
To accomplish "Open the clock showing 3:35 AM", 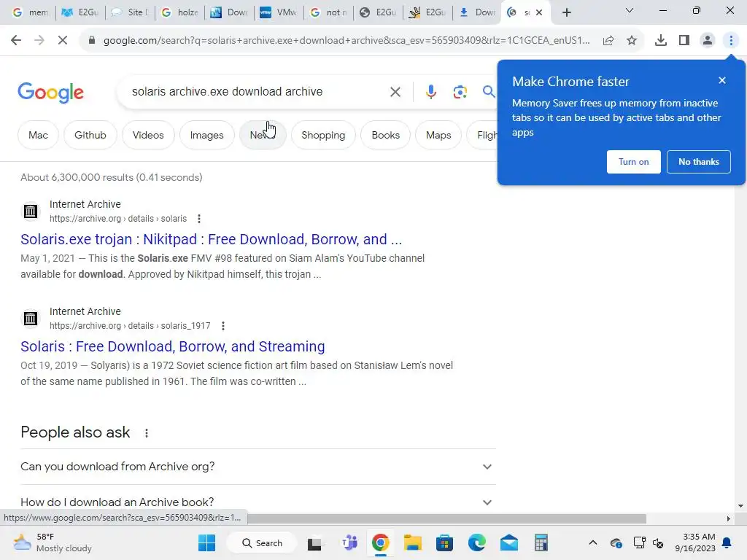I will pyautogui.click(x=695, y=542).
